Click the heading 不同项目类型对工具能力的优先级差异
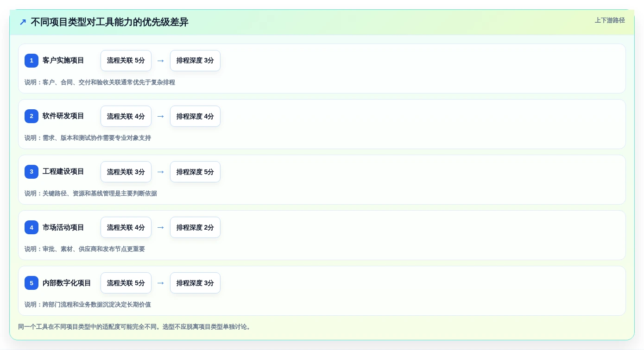This screenshot has height=350, width=644. pos(109,22)
